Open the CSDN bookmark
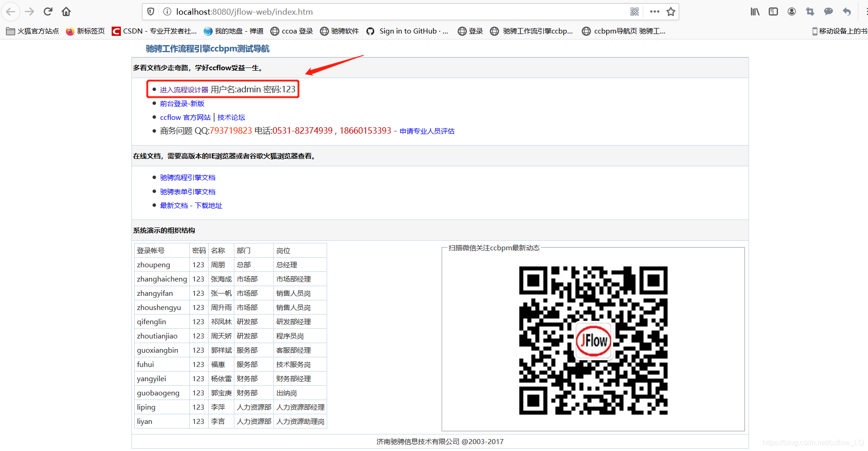Image resolution: width=868 pixels, height=451 pixels. coord(154,31)
